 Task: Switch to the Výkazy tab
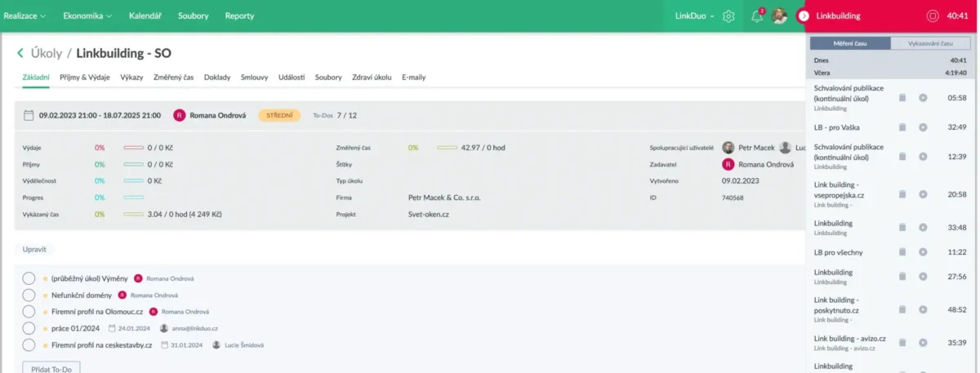point(131,78)
